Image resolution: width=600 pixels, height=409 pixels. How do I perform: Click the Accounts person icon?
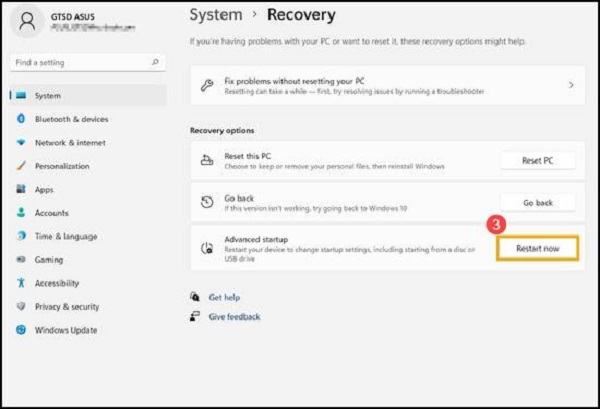click(x=20, y=213)
